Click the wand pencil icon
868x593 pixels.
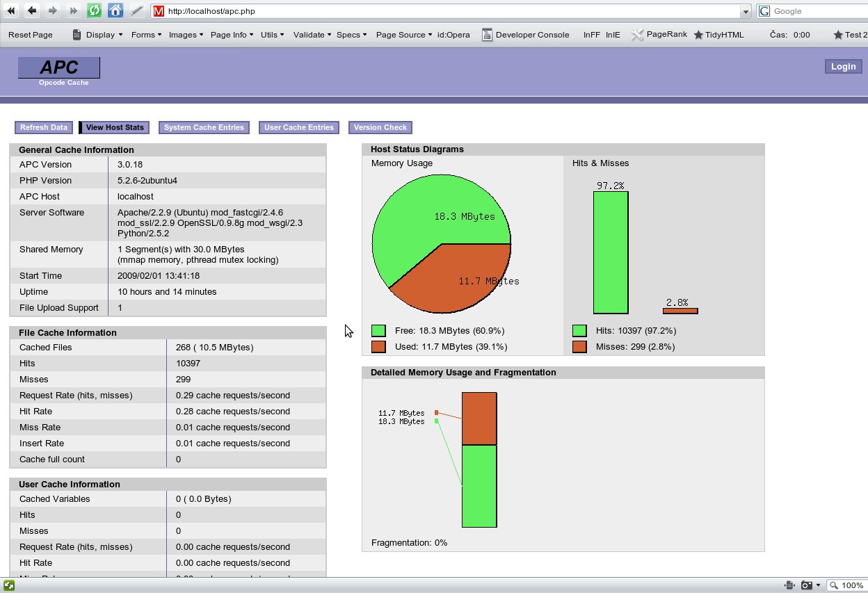tap(137, 11)
